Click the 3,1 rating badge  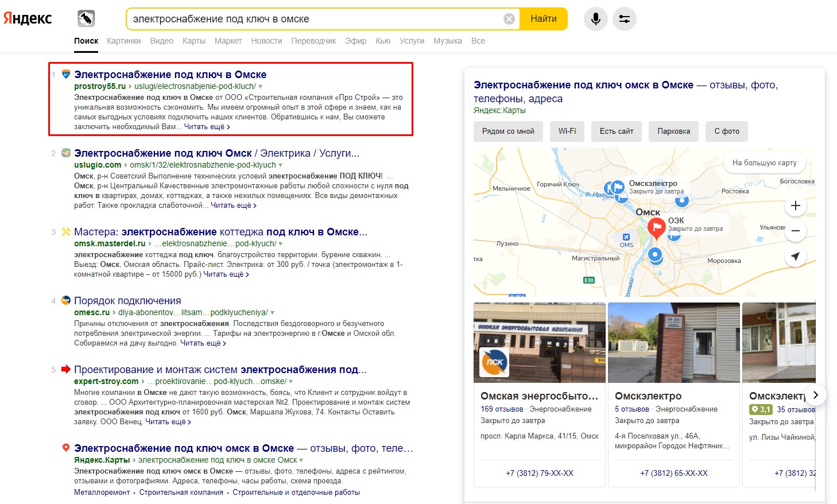(x=761, y=409)
